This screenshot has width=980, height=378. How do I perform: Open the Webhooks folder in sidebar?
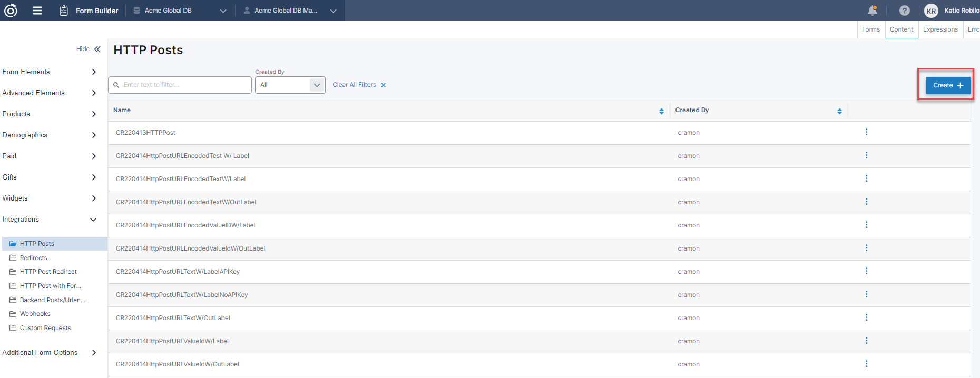pos(35,314)
